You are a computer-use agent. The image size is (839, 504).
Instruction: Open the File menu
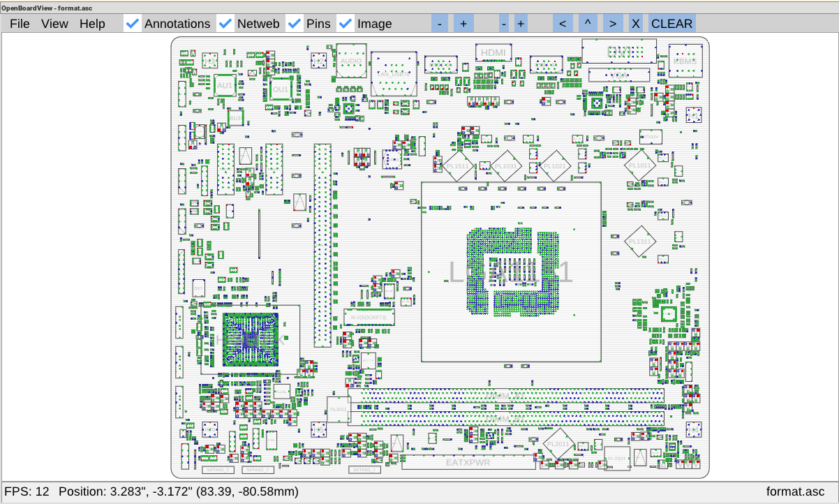pos(20,24)
